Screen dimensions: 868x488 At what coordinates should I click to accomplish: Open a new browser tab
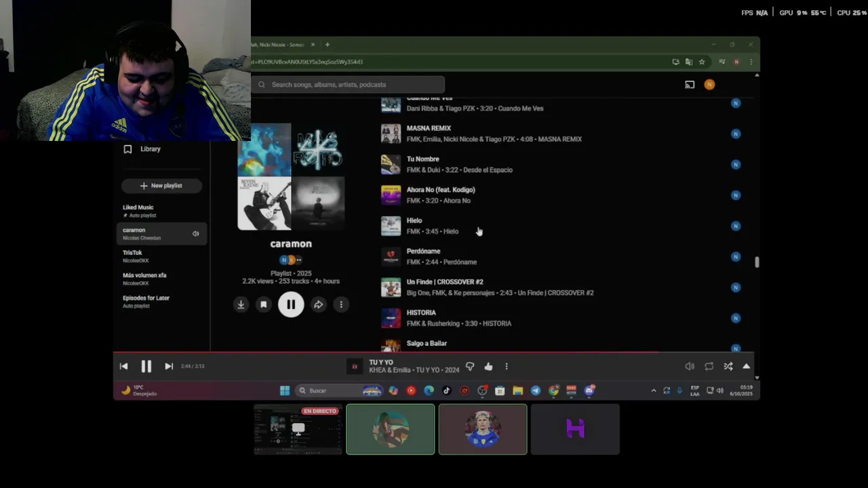pyautogui.click(x=328, y=45)
